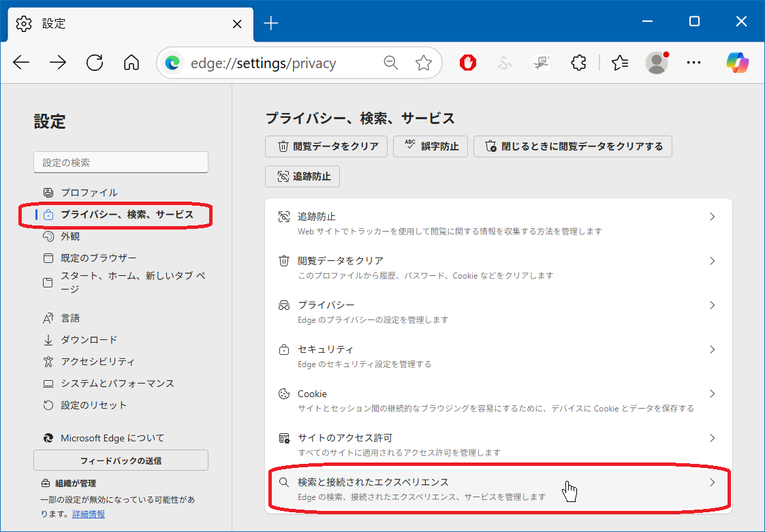Select プロファイル in the settings sidebar

pyautogui.click(x=89, y=192)
